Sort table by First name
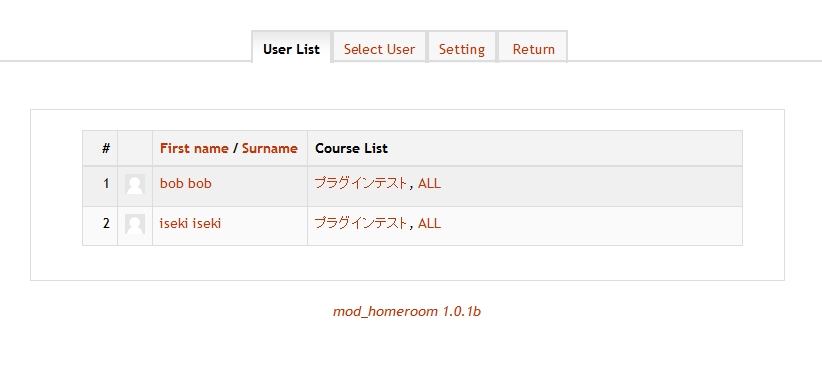This screenshot has height=370, width=822. [x=194, y=148]
